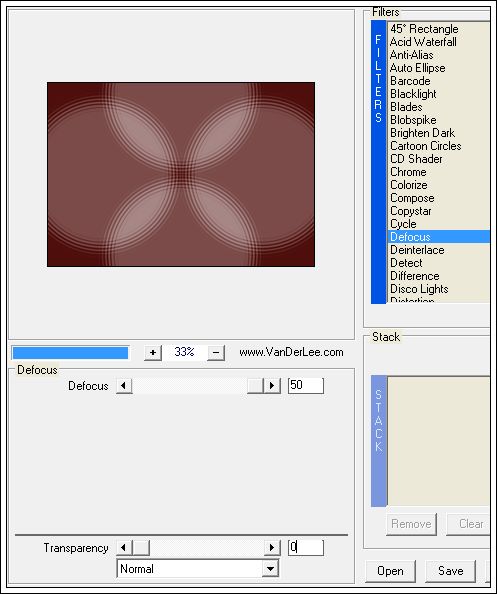The height and width of the screenshot is (594, 497).
Task: Click the Defocus slider right arrow
Action: (272, 386)
